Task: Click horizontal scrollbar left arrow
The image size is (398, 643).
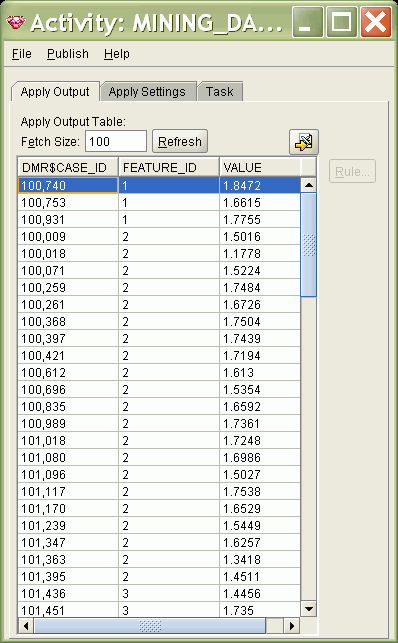Action: [26, 626]
